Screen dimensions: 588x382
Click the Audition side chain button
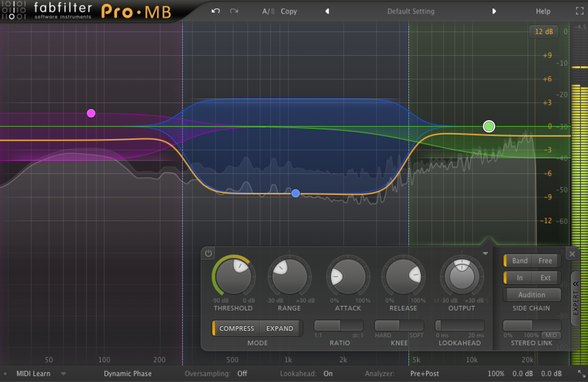tap(532, 295)
